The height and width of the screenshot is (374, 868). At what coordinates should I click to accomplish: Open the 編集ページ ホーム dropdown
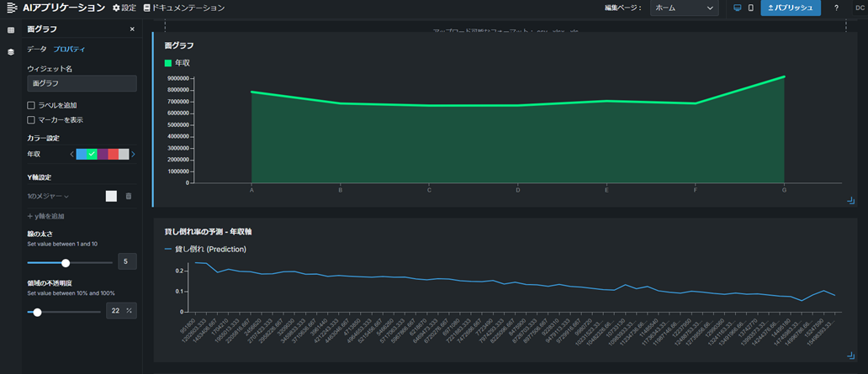[x=684, y=8]
